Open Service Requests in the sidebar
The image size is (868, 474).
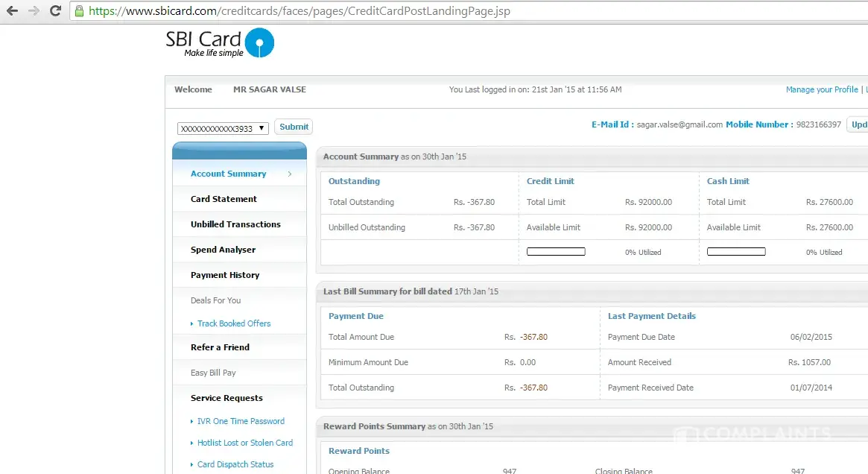(x=226, y=398)
